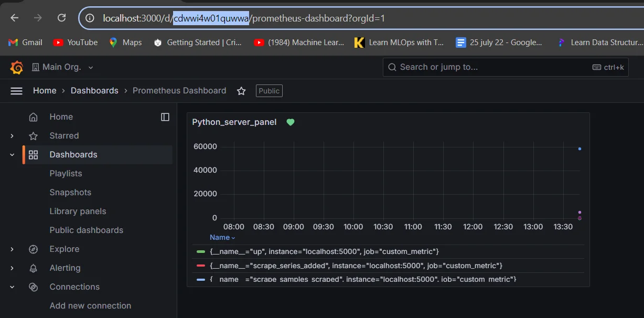Open Dashboards in the sidebar
644x318 pixels.
pyautogui.click(x=73, y=155)
